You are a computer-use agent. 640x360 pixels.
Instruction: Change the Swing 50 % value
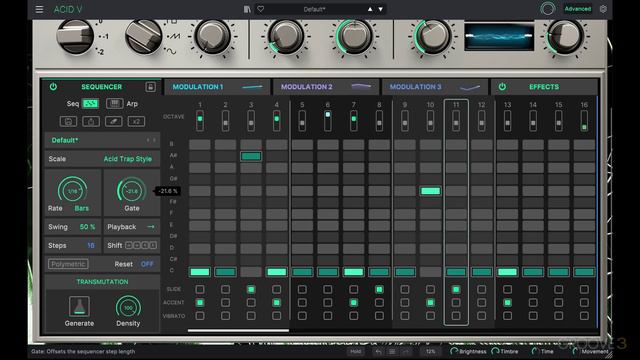[87, 227]
